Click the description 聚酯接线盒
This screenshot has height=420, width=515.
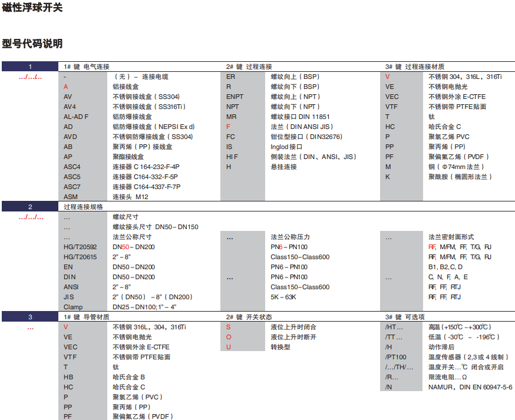pos(128,157)
